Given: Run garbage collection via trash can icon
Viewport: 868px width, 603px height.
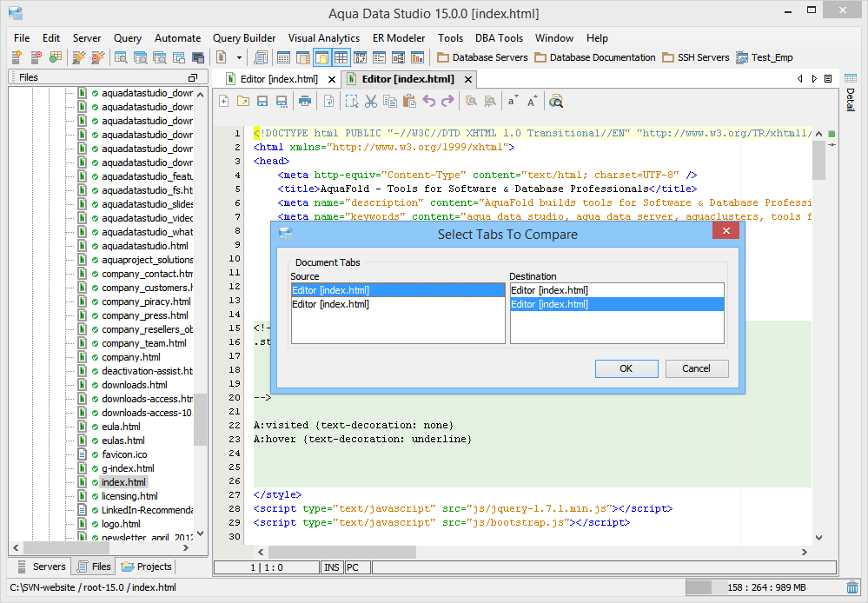Looking at the screenshot, I should click(x=853, y=588).
